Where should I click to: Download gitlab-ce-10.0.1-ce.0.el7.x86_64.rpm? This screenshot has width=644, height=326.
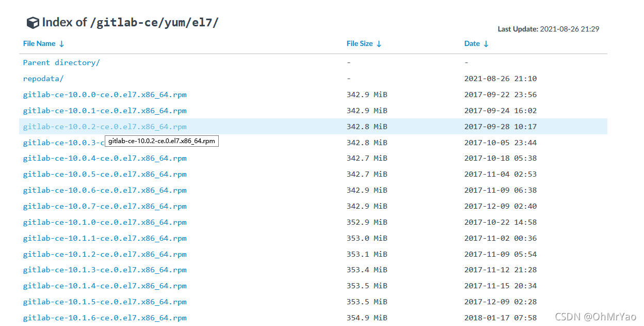(105, 111)
